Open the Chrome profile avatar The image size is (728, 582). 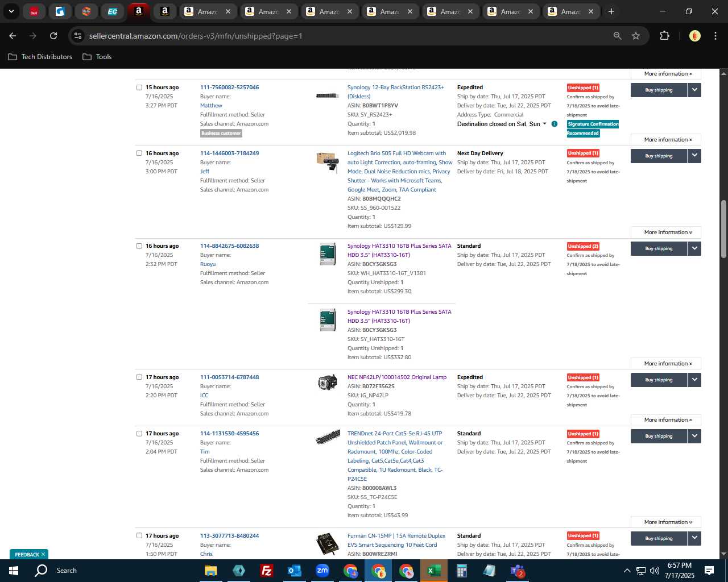(x=694, y=36)
